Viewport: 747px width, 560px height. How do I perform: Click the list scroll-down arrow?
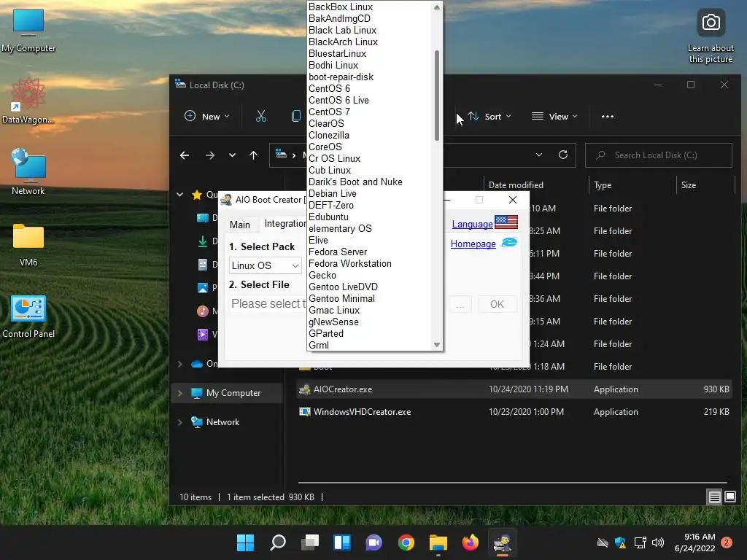tap(437, 345)
